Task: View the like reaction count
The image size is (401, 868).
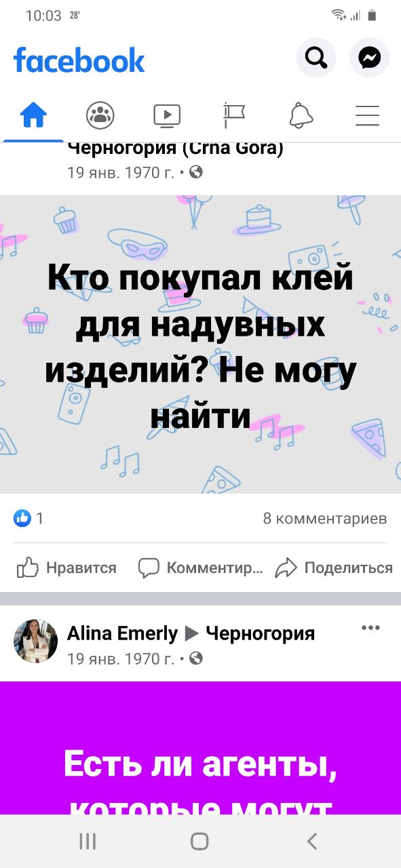Action: (29, 519)
